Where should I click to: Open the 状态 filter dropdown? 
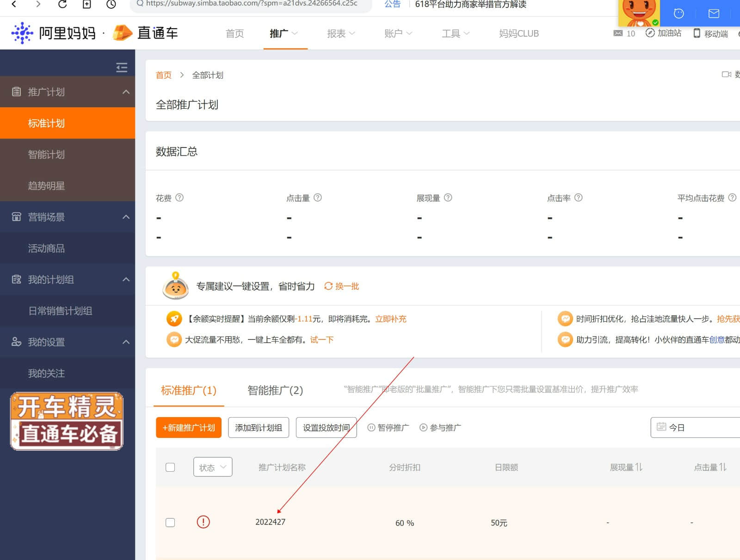tap(212, 467)
